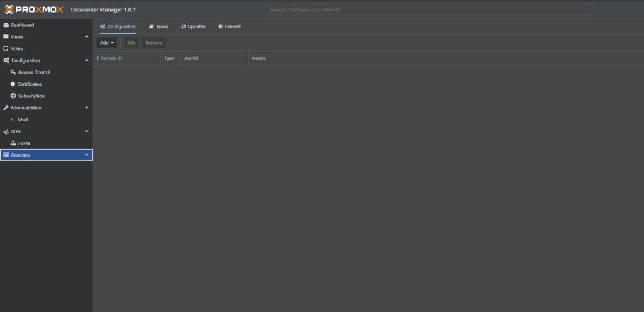Click the Proxmox logo
Image resolution: width=644 pixels, height=312 pixels.
(34, 9)
